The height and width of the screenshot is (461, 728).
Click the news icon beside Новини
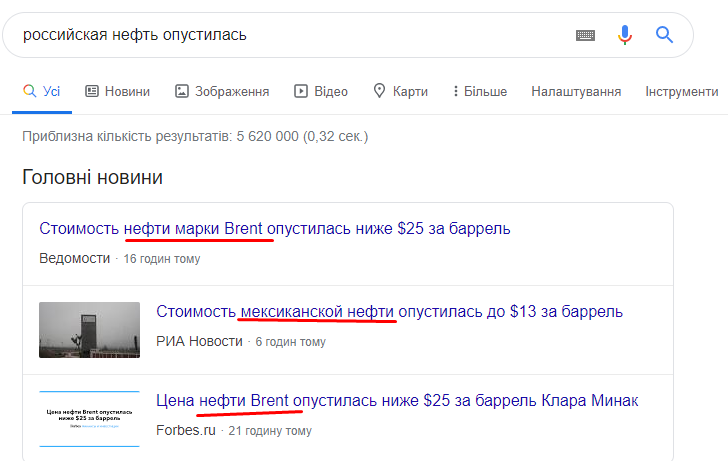tap(92, 91)
